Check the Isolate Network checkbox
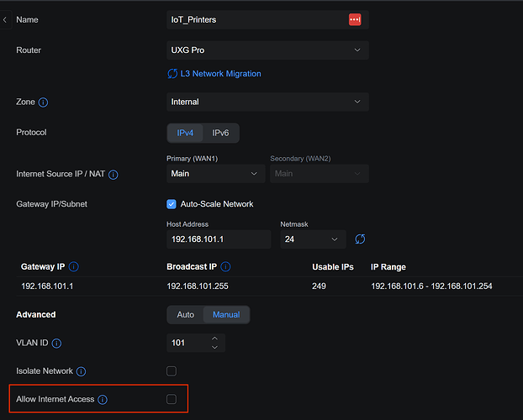 pos(172,370)
